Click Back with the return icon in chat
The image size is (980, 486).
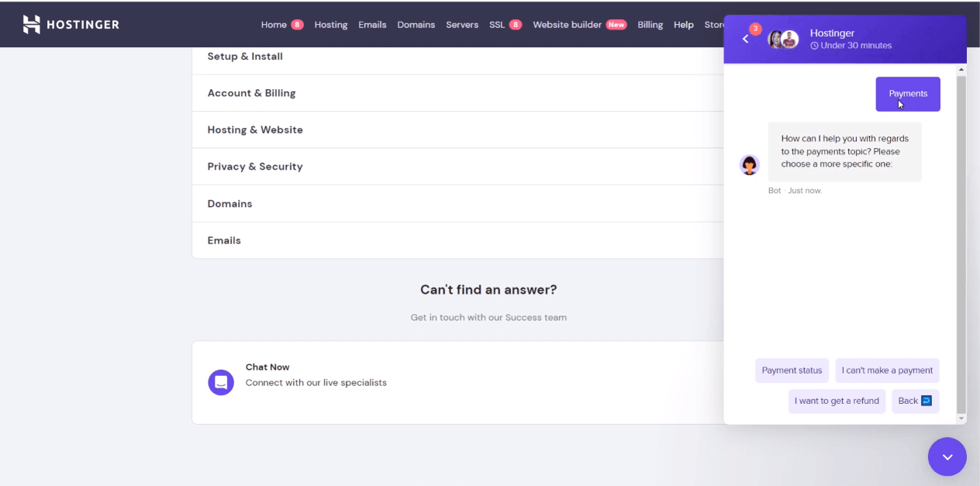pos(915,401)
